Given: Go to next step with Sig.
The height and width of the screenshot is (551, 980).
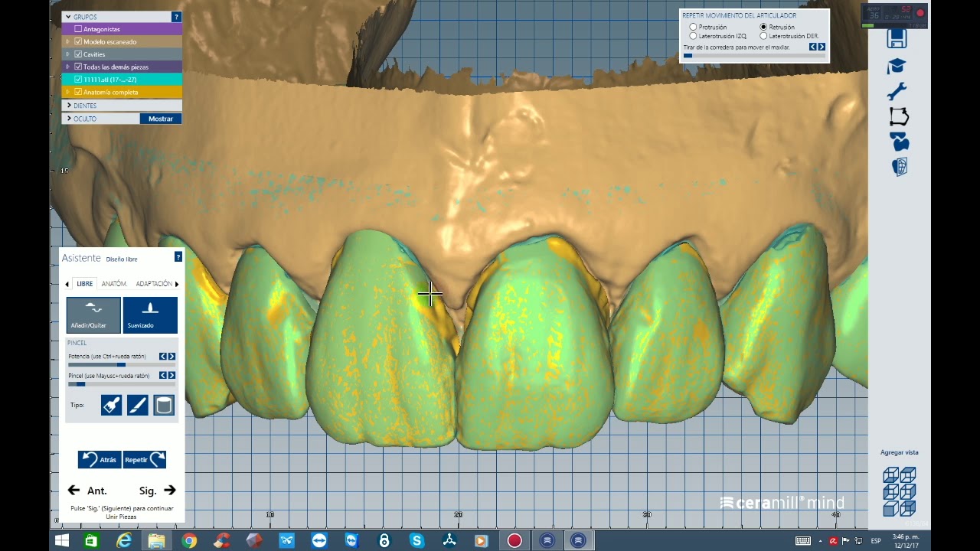Looking at the screenshot, I should coord(157,491).
